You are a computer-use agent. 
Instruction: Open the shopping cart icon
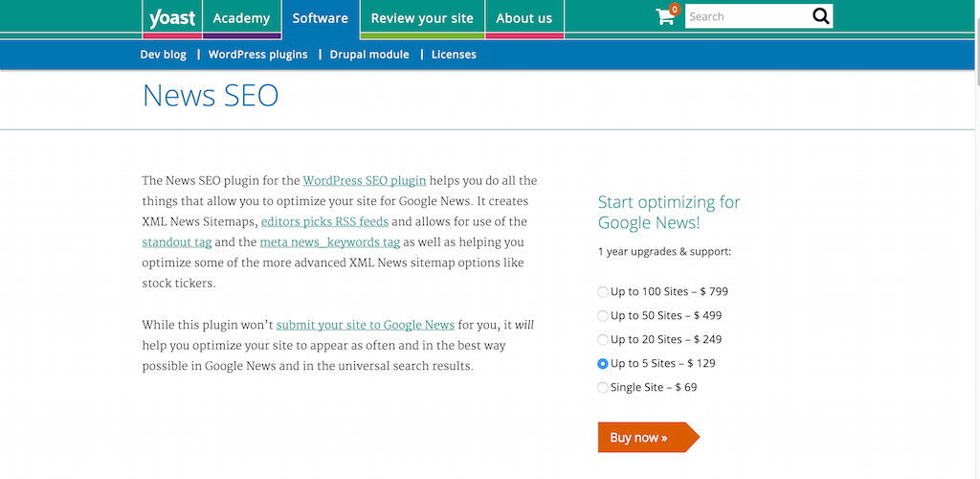point(665,16)
